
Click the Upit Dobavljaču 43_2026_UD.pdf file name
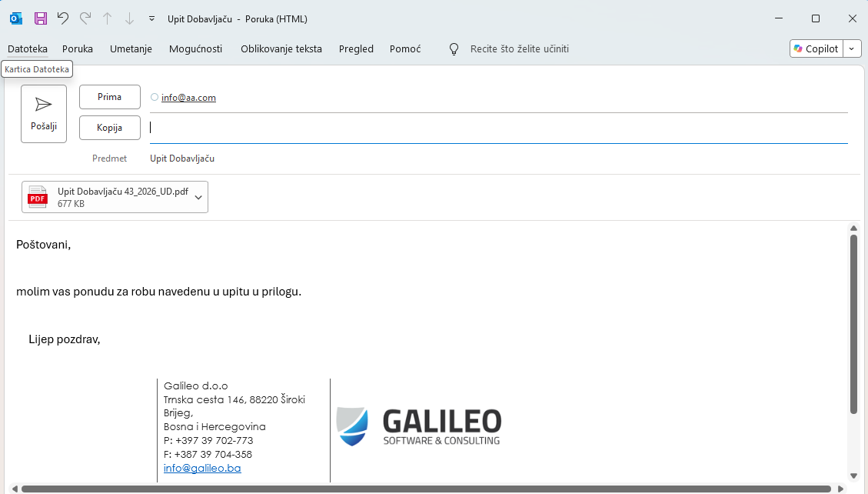(123, 192)
